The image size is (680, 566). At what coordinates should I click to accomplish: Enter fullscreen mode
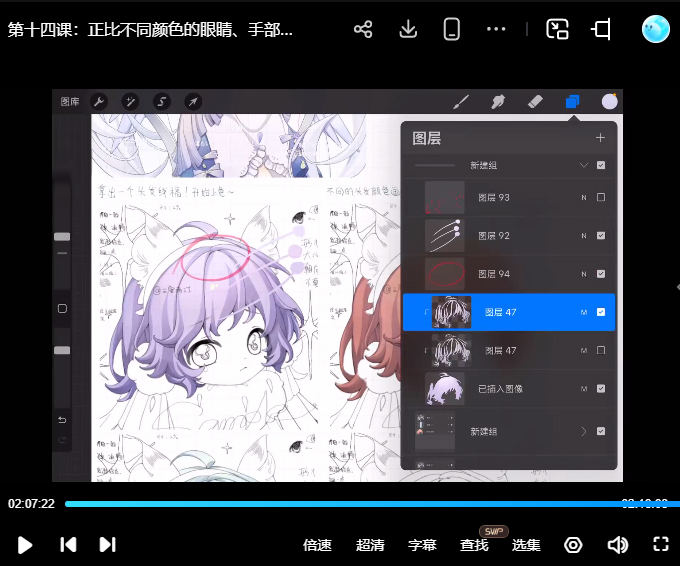(x=660, y=545)
